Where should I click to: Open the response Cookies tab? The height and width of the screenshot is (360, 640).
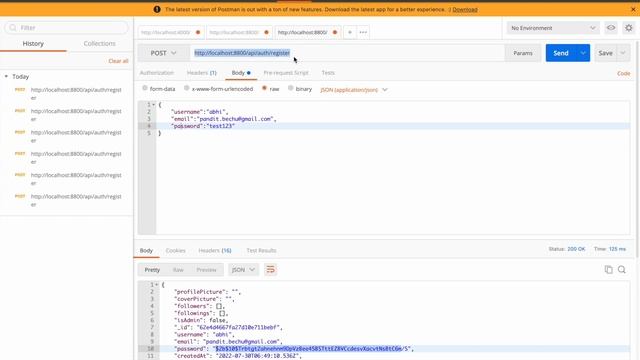pyautogui.click(x=176, y=250)
